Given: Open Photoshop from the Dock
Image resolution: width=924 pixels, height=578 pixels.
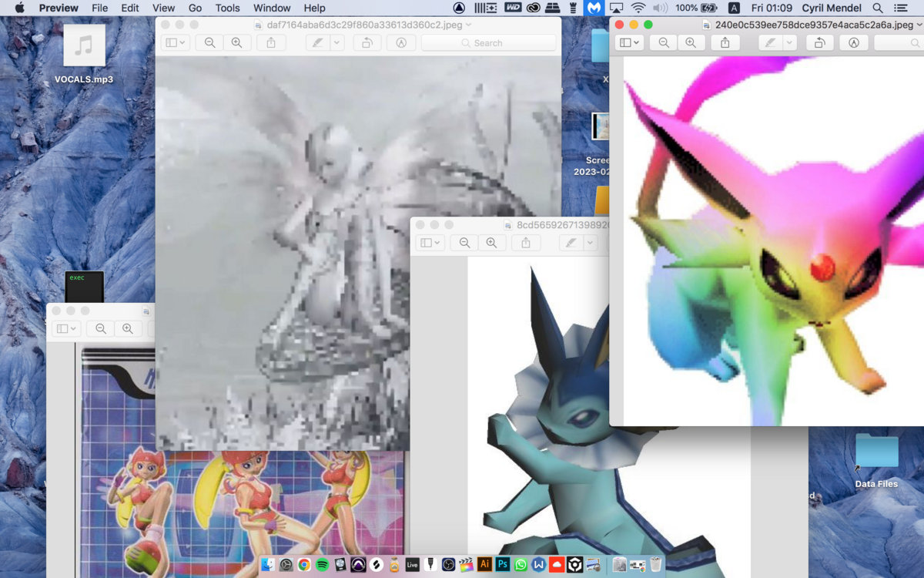Looking at the screenshot, I should [503, 565].
